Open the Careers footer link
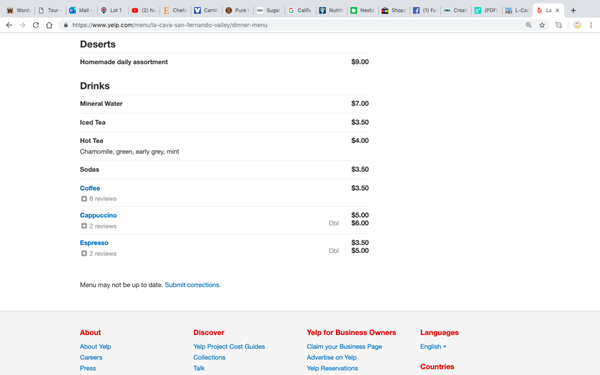 tap(91, 357)
